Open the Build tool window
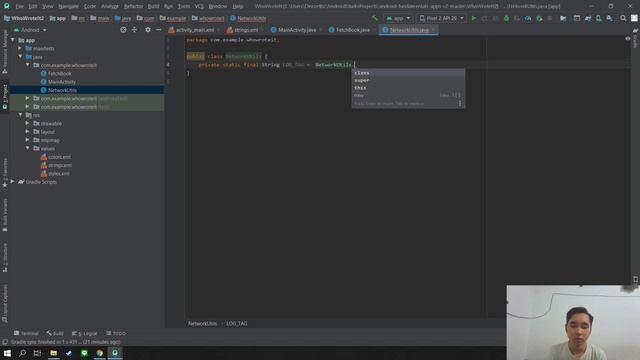The width and height of the screenshot is (640, 360). (x=55, y=333)
